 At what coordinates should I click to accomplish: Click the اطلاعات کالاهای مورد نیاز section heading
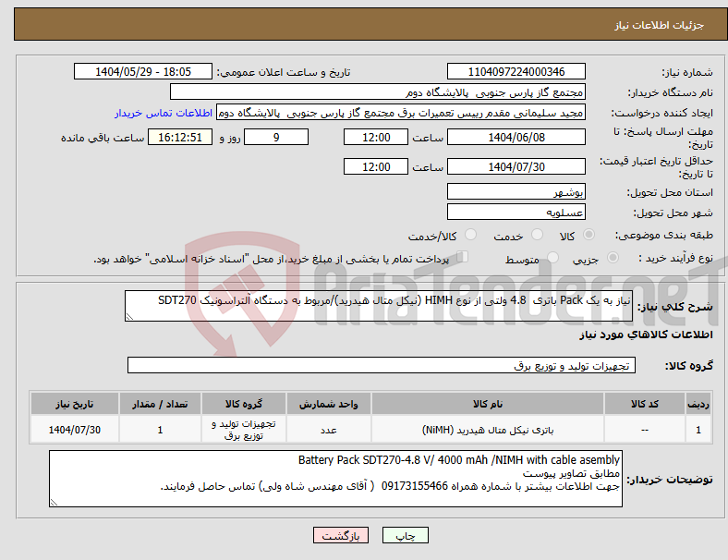point(646,335)
